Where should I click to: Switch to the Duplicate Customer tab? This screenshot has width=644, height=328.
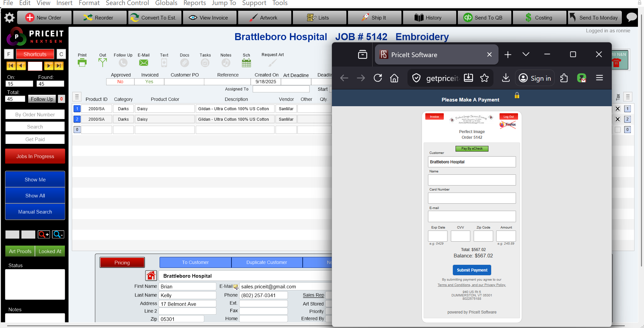pyautogui.click(x=267, y=262)
